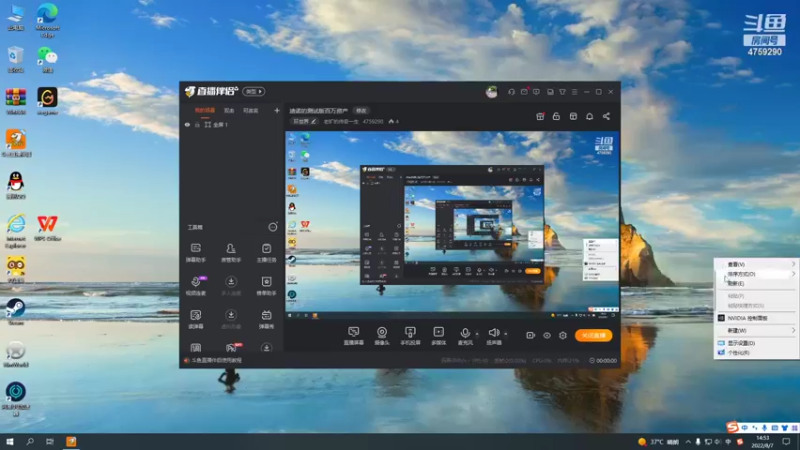Expand 新建(W) submenu in context menu
The image size is (800, 450).
point(757,331)
